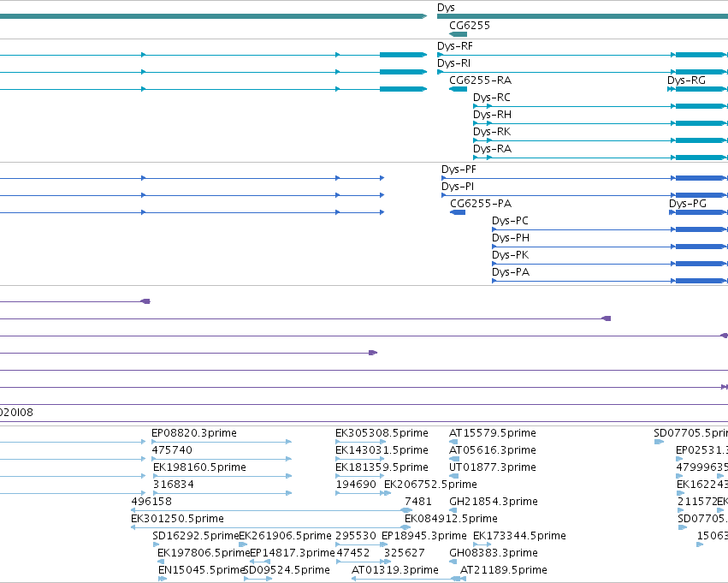This screenshot has width=728, height=583.
Task: Select the CG6255-RA transcript exon glyph
Action: click(459, 89)
